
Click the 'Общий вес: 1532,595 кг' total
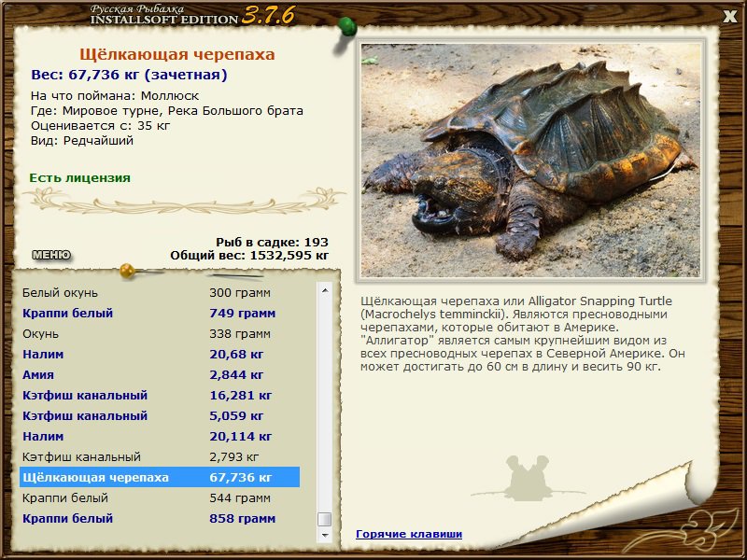click(x=249, y=255)
